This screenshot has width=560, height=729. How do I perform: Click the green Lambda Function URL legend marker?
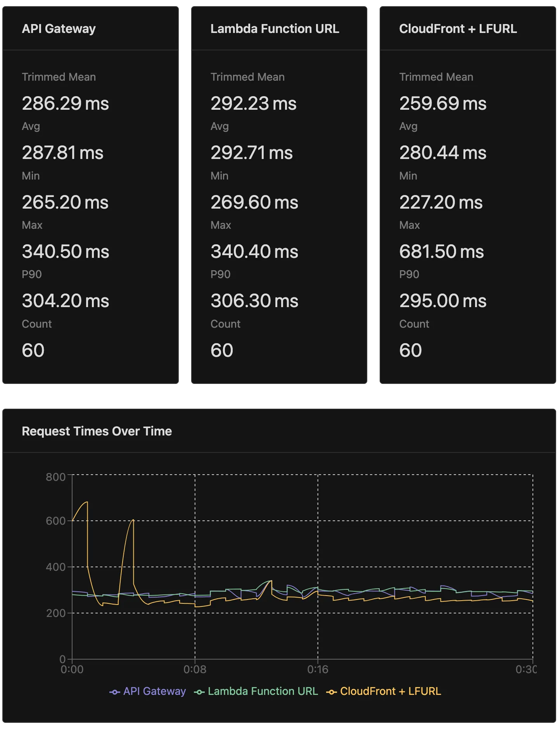click(199, 692)
